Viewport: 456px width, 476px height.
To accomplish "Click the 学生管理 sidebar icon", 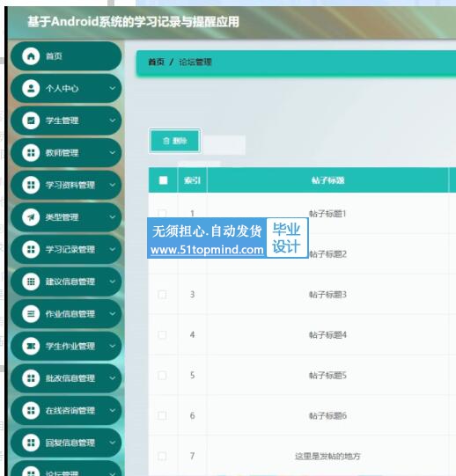I will pyautogui.click(x=31, y=121).
